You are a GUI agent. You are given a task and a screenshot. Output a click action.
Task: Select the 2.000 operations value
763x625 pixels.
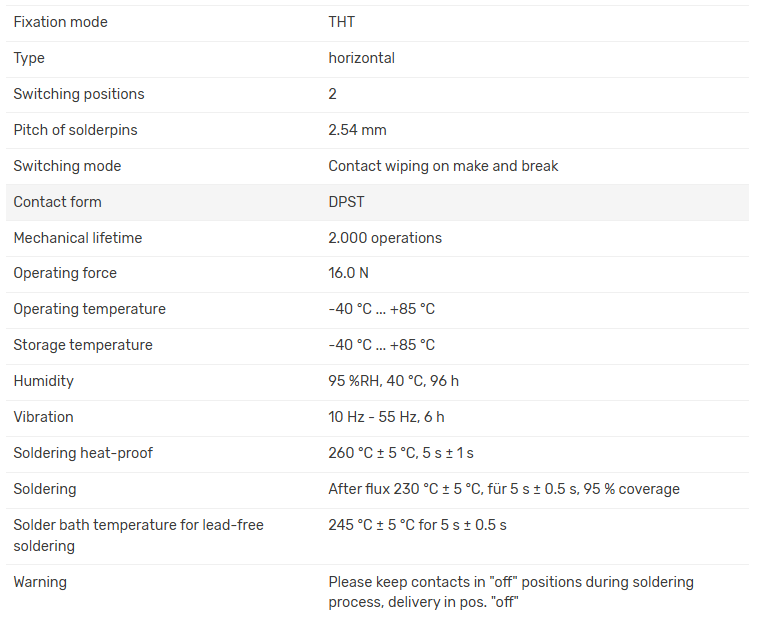tap(385, 238)
